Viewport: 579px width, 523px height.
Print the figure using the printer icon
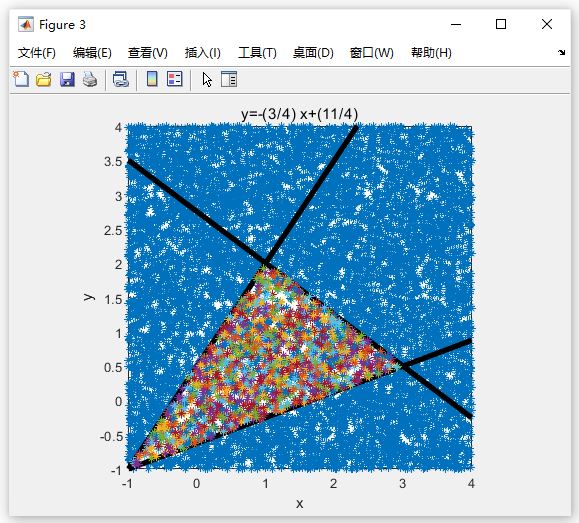(x=90, y=79)
